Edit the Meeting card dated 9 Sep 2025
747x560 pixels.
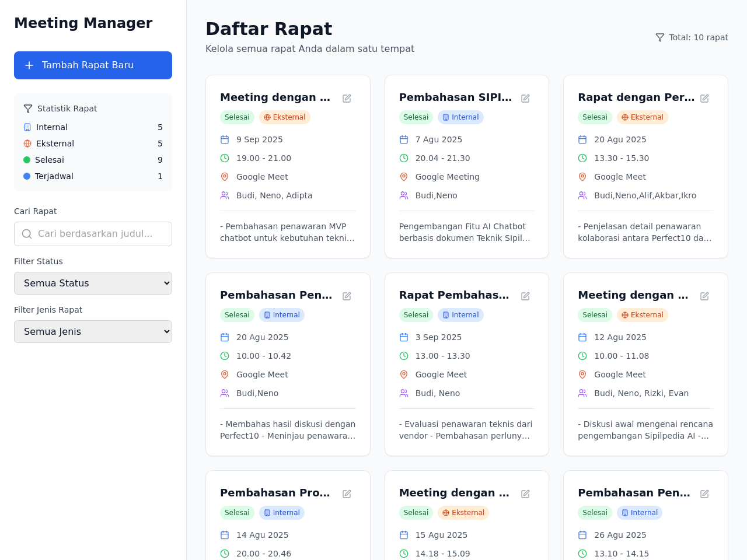click(x=347, y=98)
